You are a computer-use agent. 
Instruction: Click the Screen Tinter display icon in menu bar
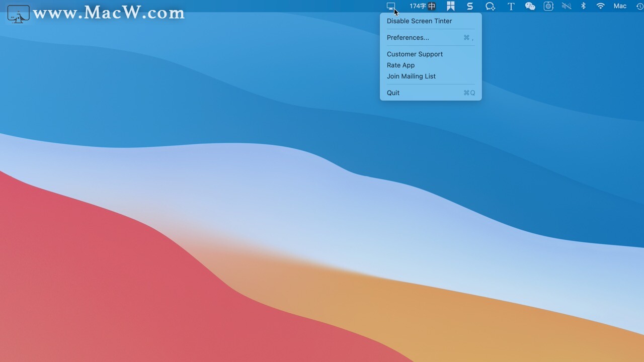click(x=391, y=6)
